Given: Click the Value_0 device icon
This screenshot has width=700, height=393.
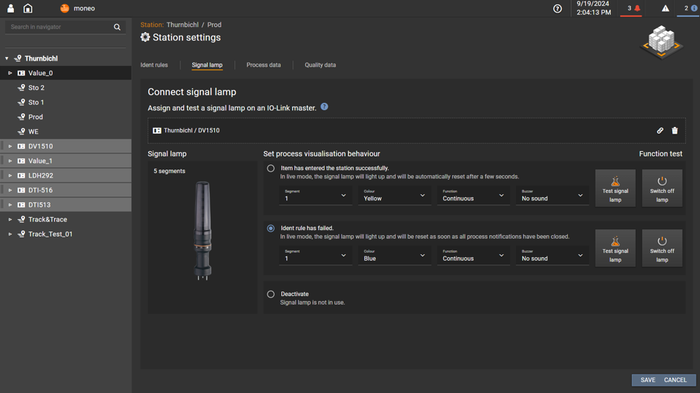Looking at the screenshot, I should (21, 73).
